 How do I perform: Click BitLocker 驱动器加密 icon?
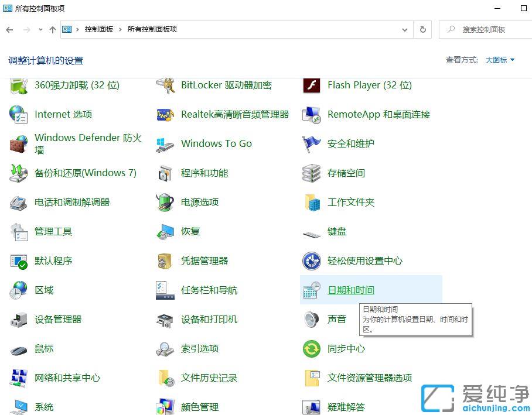[x=165, y=85]
